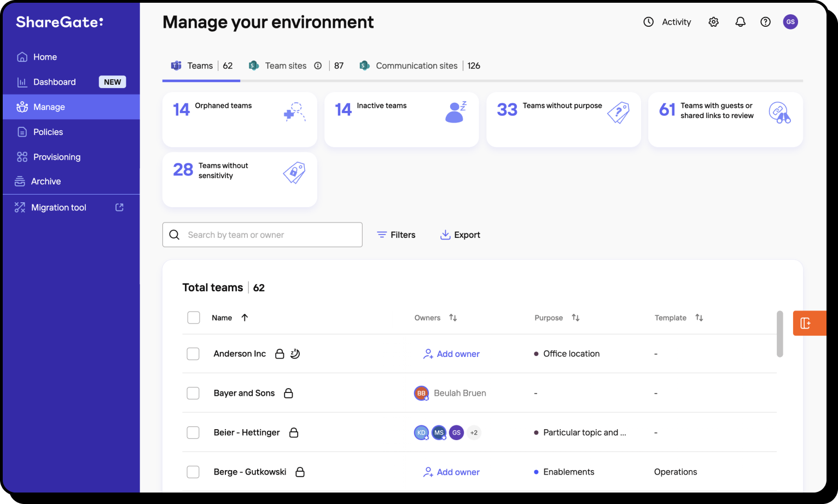Click the lock icon beside Beier - Hettinger
The height and width of the screenshot is (504, 838).
[x=294, y=432]
